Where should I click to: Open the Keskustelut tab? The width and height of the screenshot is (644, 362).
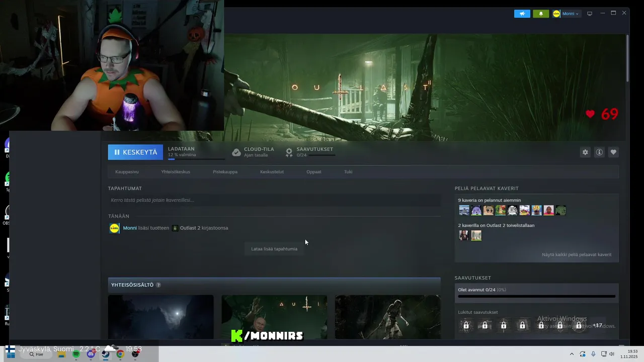coord(272,171)
